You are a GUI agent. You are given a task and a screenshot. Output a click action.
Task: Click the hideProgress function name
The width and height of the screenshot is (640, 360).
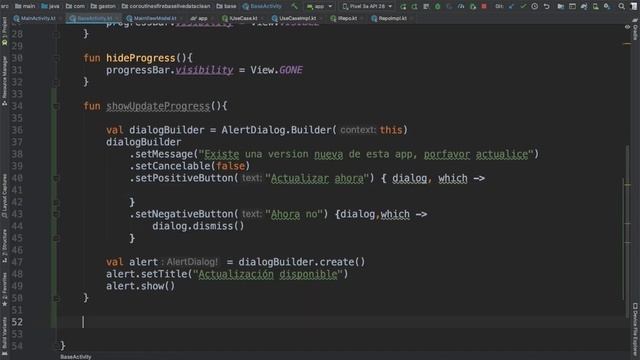[x=140, y=58]
